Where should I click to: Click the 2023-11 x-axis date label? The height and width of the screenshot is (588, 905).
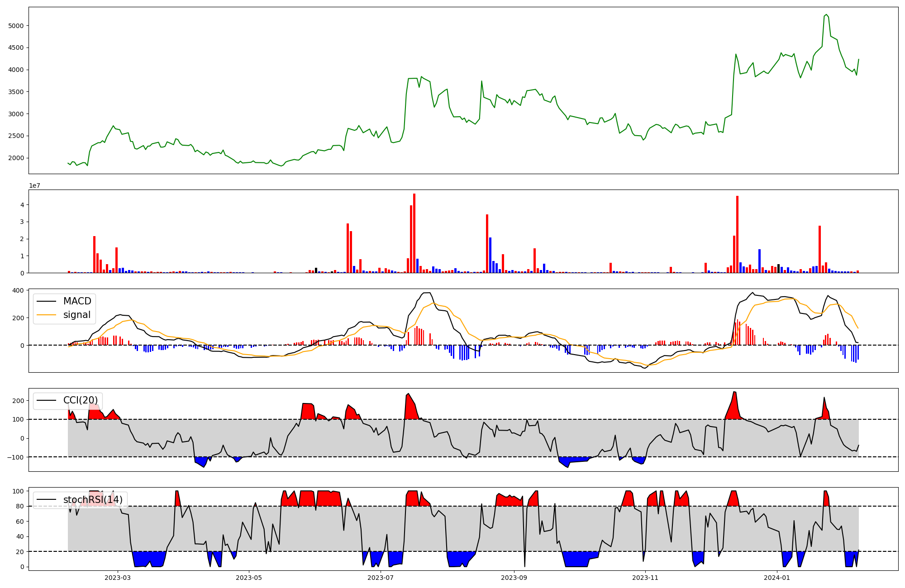click(645, 578)
